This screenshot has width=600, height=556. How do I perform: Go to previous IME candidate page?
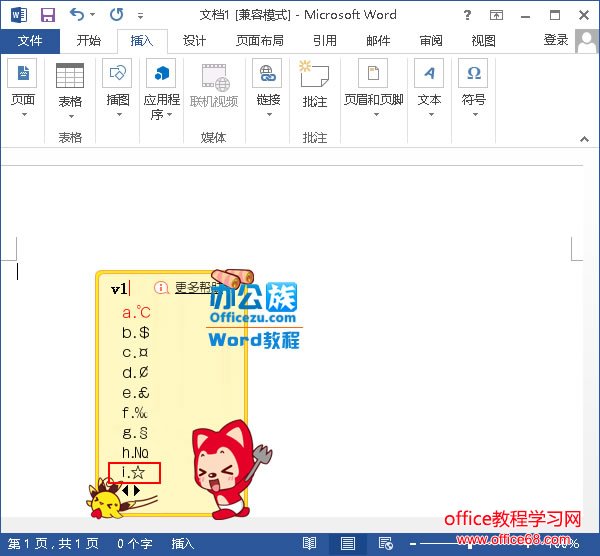click(x=125, y=490)
